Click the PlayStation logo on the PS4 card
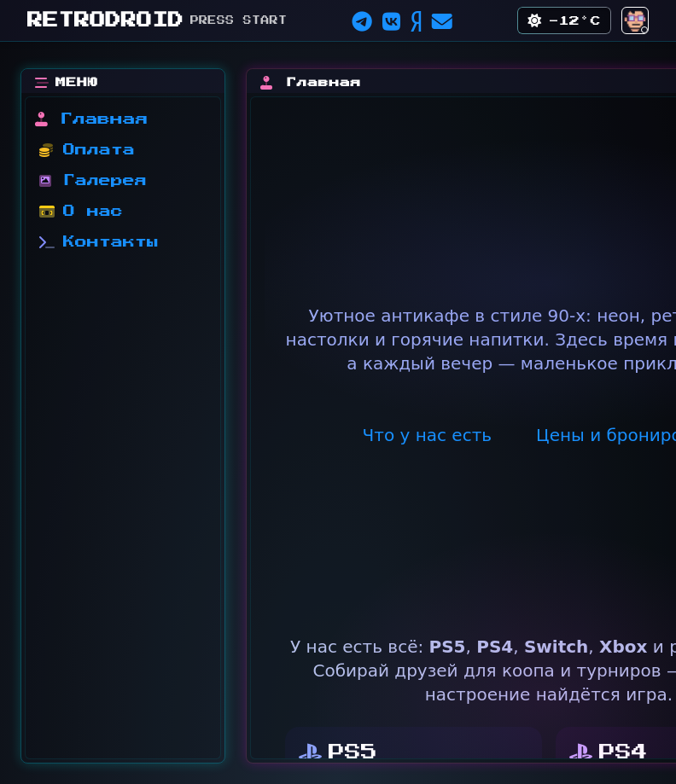This screenshot has height=784, width=676. [580, 751]
